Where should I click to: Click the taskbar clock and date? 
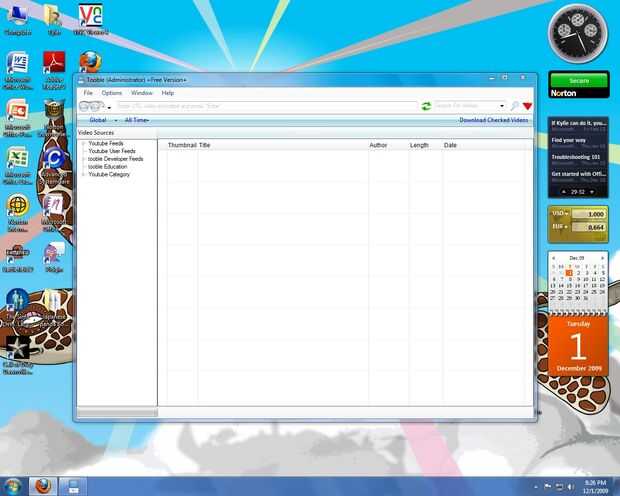pyautogui.click(x=595, y=487)
